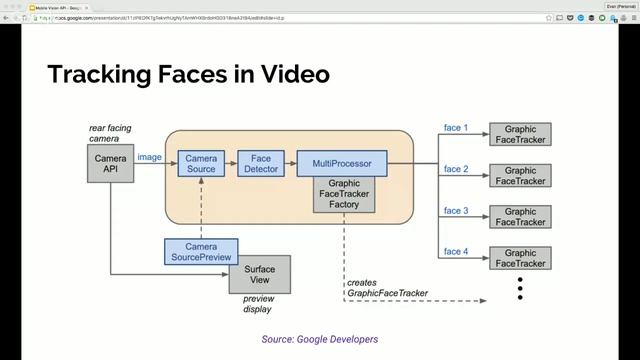Open the Cast extension icon
The width and height of the screenshot is (640, 360).
[x=560, y=18]
